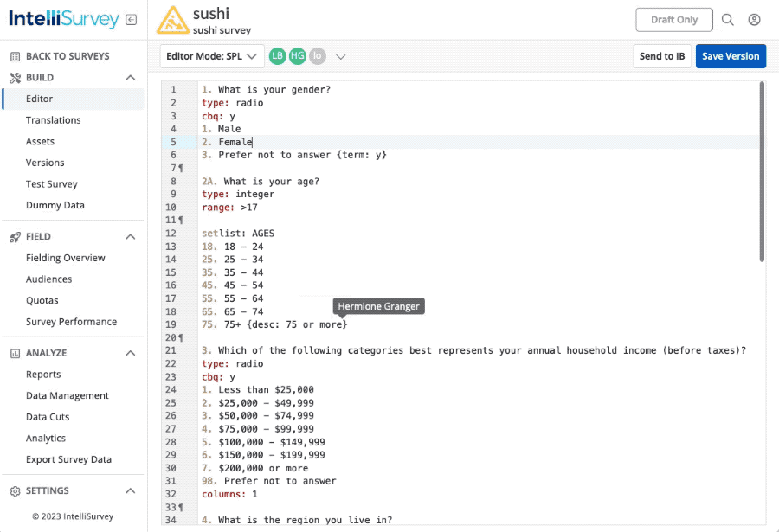Open Audiences page
The width and height of the screenshot is (779, 532).
48,279
